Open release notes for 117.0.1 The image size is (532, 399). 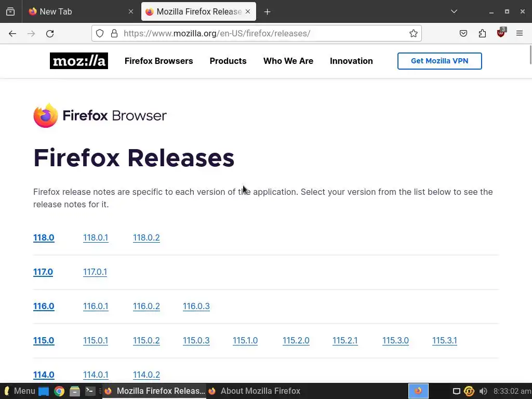[x=95, y=272]
